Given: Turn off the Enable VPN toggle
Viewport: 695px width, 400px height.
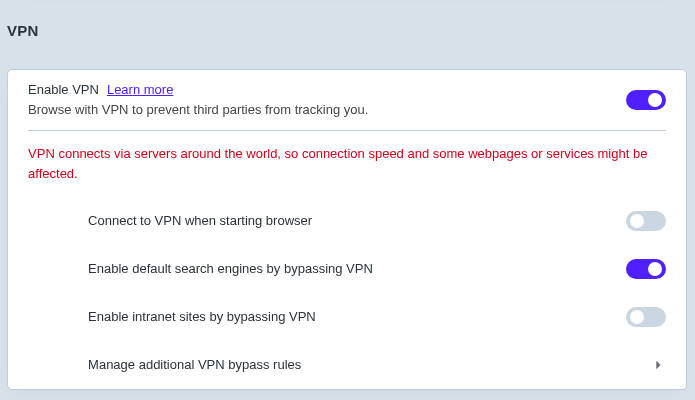Looking at the screenshot, I should coord(645,100).
